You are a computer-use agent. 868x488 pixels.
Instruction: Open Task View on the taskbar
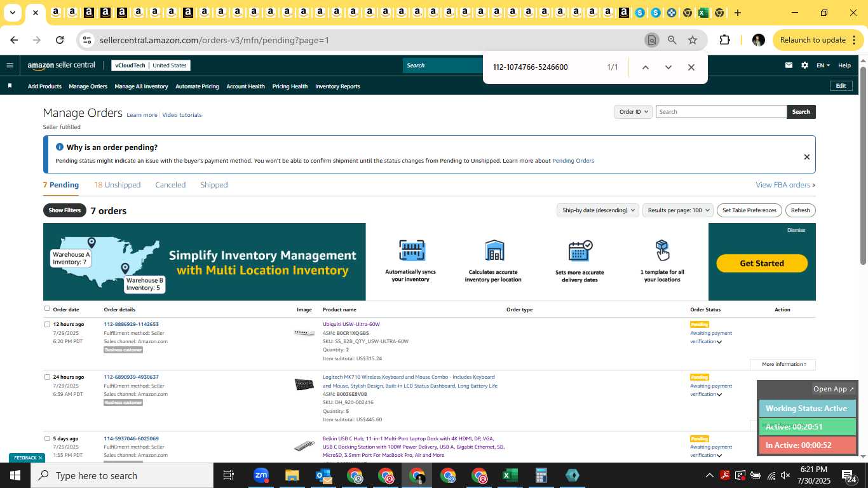[229, 475]
